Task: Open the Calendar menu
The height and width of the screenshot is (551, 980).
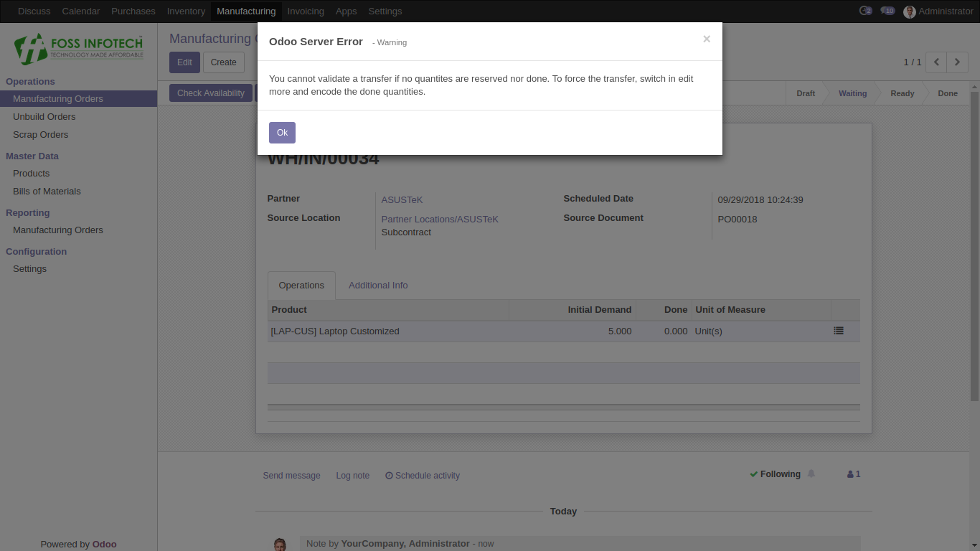Action: (81, 11)
